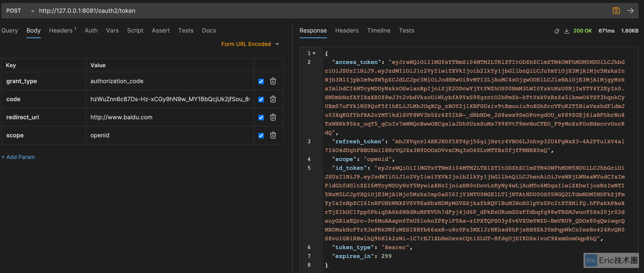644x273 pixels.
Task: Edit the openid value cell
Action: point(170,135)
